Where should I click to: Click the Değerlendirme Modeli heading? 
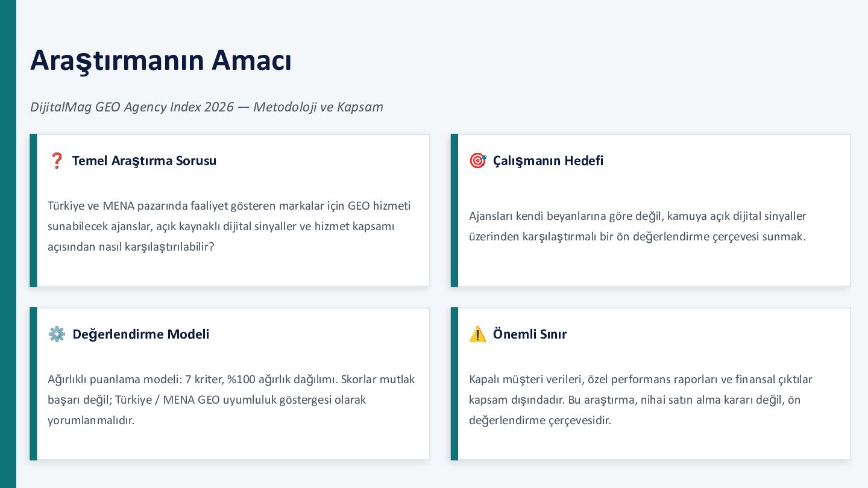pyautogui.click(x=140, y=334)
